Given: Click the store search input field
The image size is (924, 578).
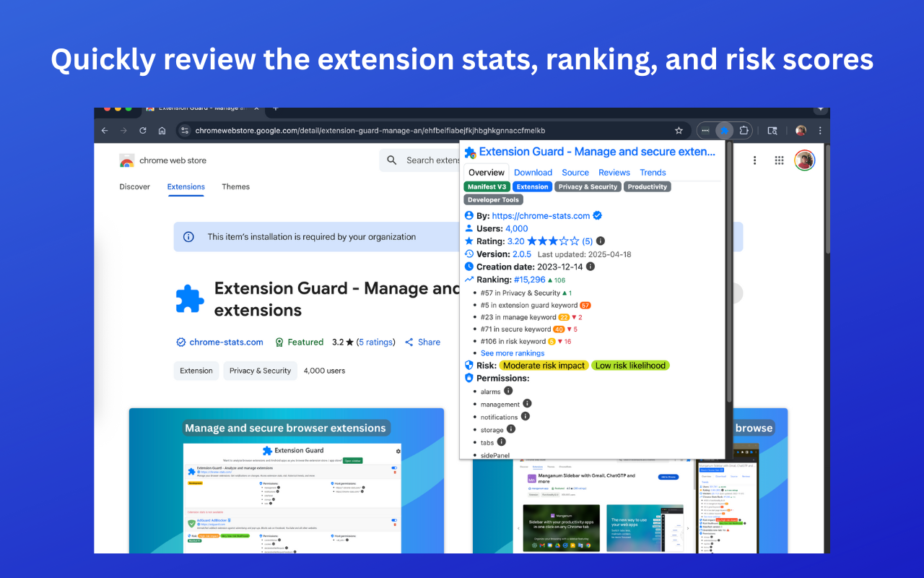Looking at the screenshot, I should coord(420,160).
